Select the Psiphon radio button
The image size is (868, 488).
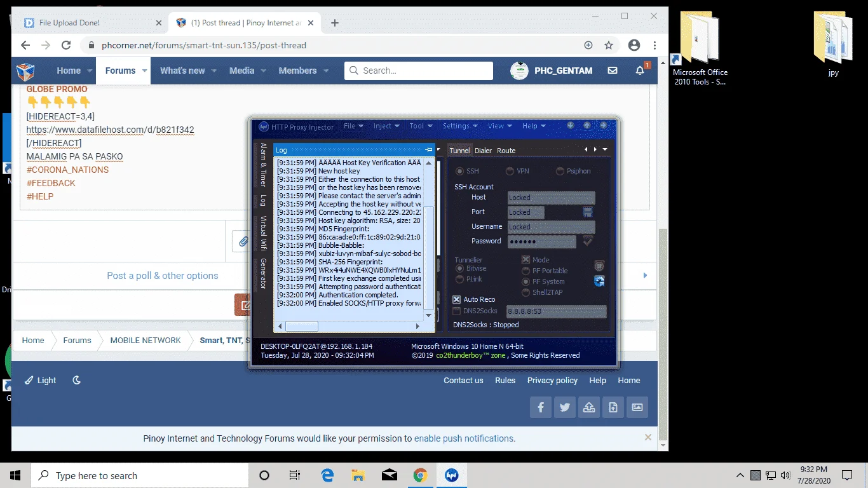coord(560,171)
